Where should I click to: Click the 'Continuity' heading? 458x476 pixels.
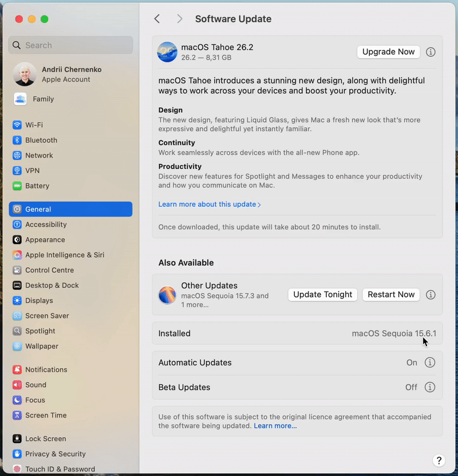(176, 143)
